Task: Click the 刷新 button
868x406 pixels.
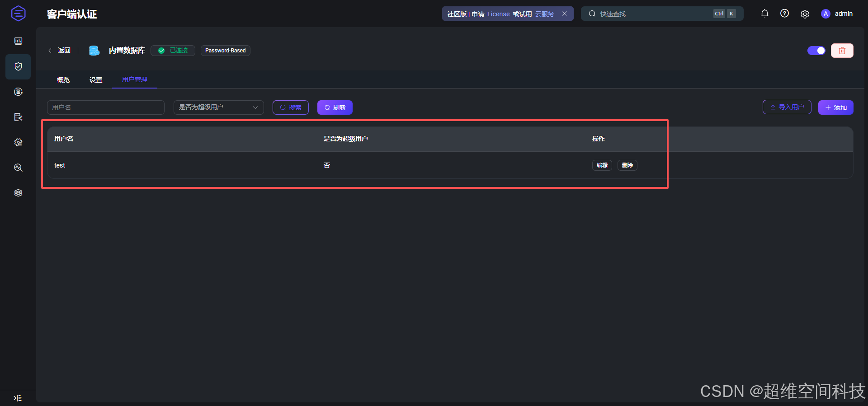Action: [x=335, y=107]
